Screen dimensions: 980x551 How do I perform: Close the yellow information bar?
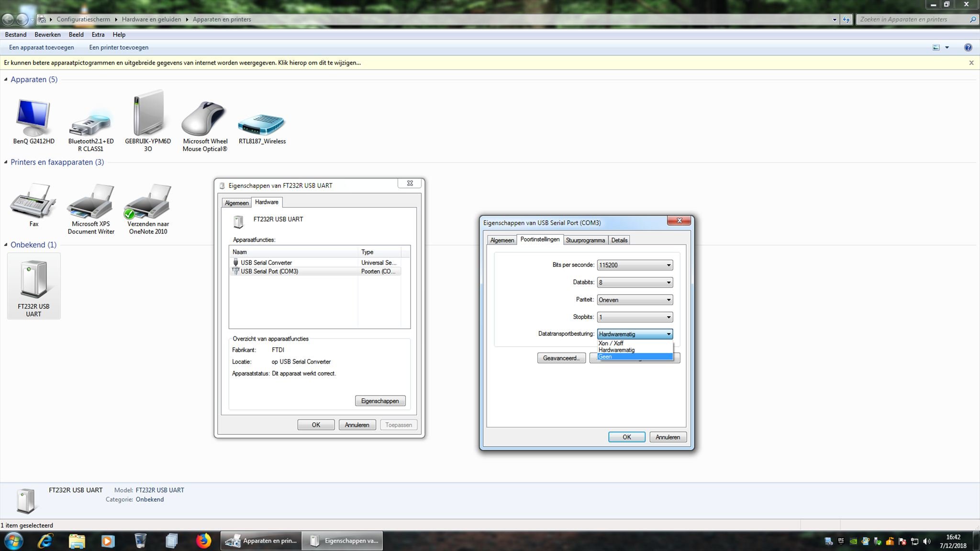pos(971,63)
